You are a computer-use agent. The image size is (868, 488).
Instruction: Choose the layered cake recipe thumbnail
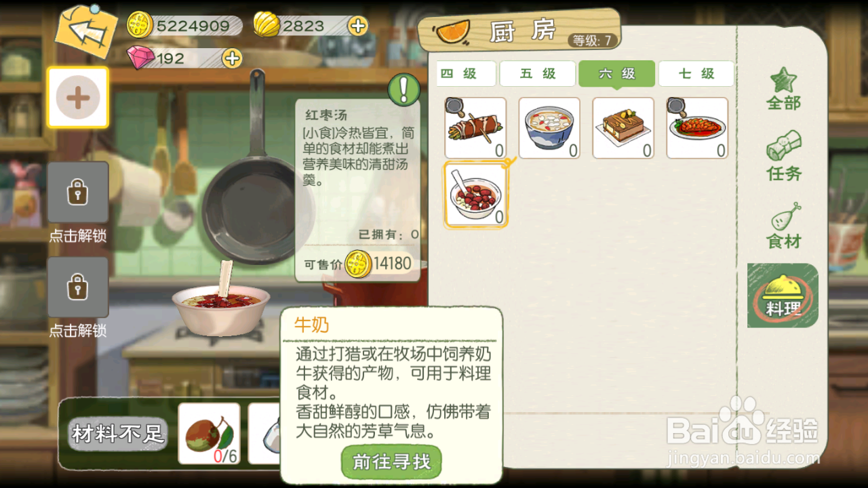pos(623,128)
